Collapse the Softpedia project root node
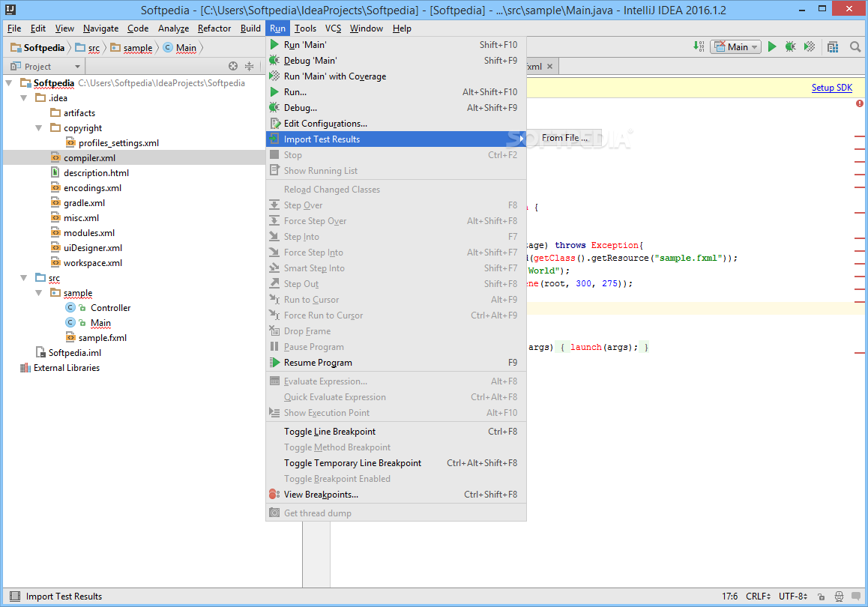Image resolution: width=868 pixels, height=607 pixels. point(9,83)
